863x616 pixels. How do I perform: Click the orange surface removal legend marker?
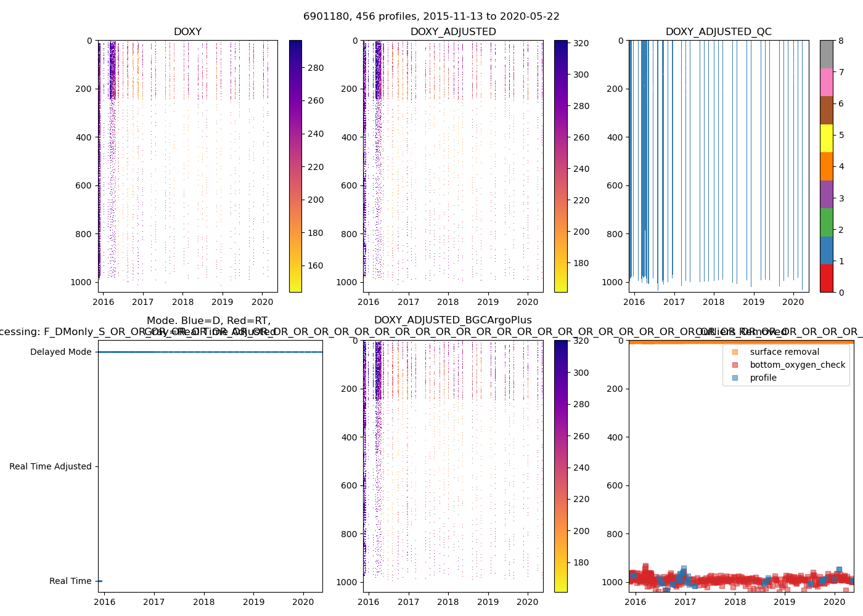point(735,352)
